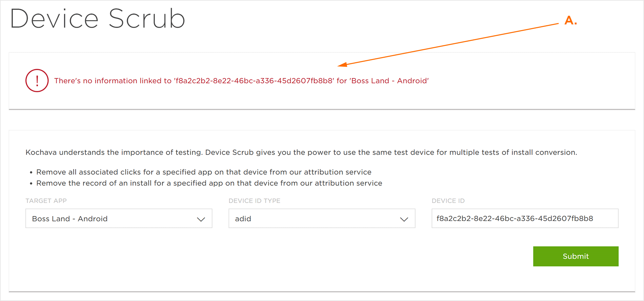Viewport: 644px width, 301px height.
Task: Click the 'Kochava understands the importance' paragraph
Action: pyautogui.click(x=301, y=152)
